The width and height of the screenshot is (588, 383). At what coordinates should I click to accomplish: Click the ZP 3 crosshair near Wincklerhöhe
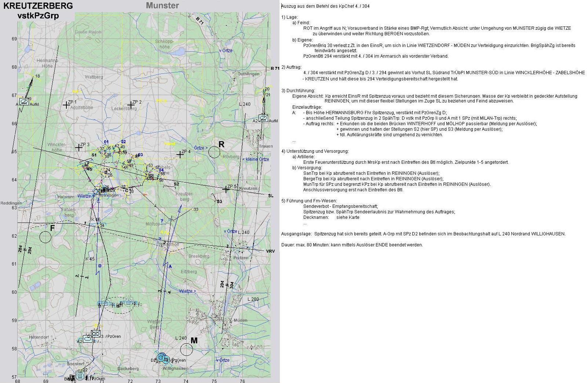click(x=78, y=148)
